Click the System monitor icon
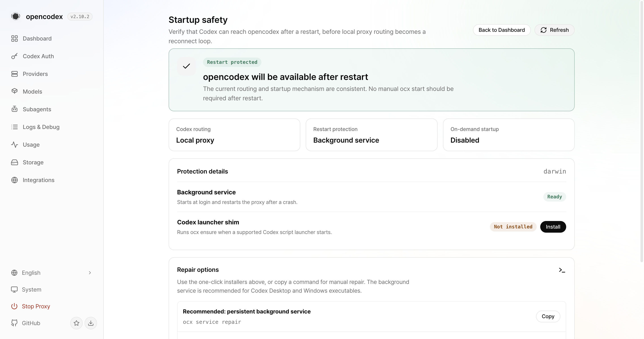This screenshot has height=339, width=644. (x=14, y=290)
